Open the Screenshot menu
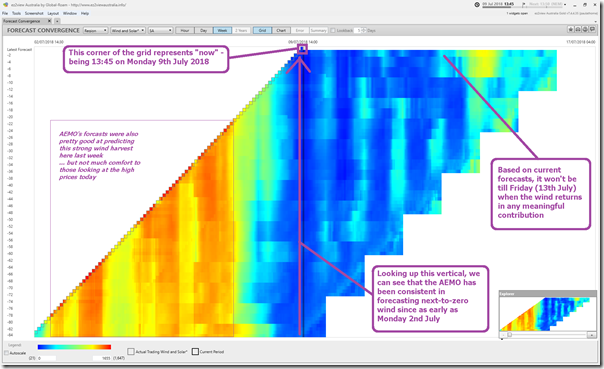The height and width of the screenshot is (369, 604). click(x=34, y=13)
